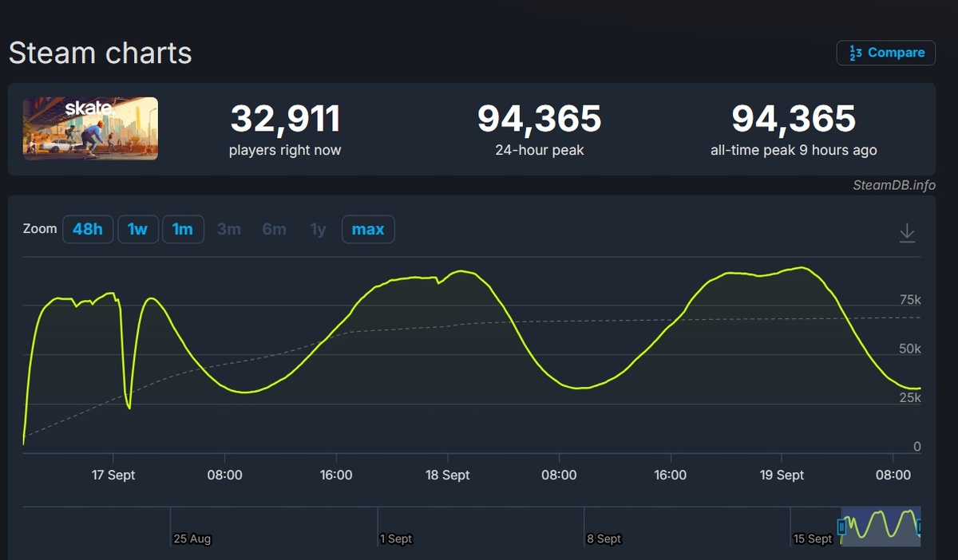The image size is (958, 560).
Task: Choose the 6m zoom range
Action: point(275,229)
